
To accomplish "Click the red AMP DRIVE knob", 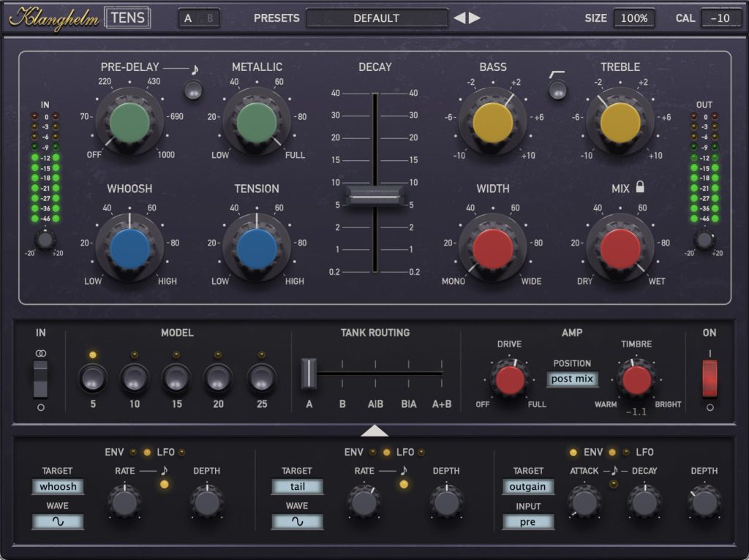I will (510, 380).
